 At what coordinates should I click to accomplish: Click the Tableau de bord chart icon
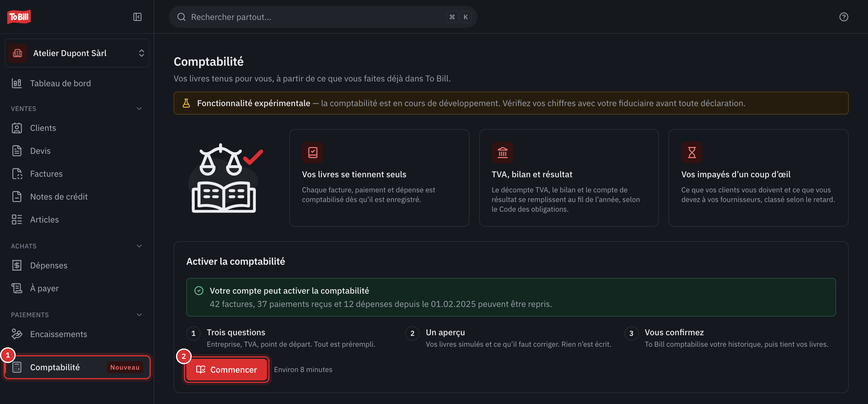pos(17,83)
